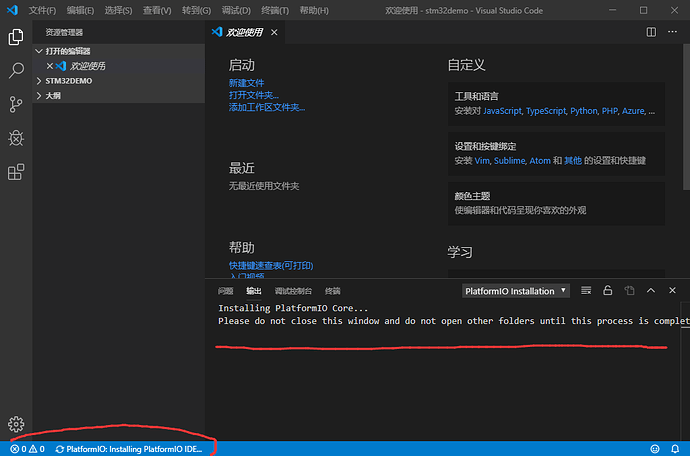Image resolution: width=690 pixels, height=456 pixels.
Task: Click the open log file icon
Action: coord(629,291)
